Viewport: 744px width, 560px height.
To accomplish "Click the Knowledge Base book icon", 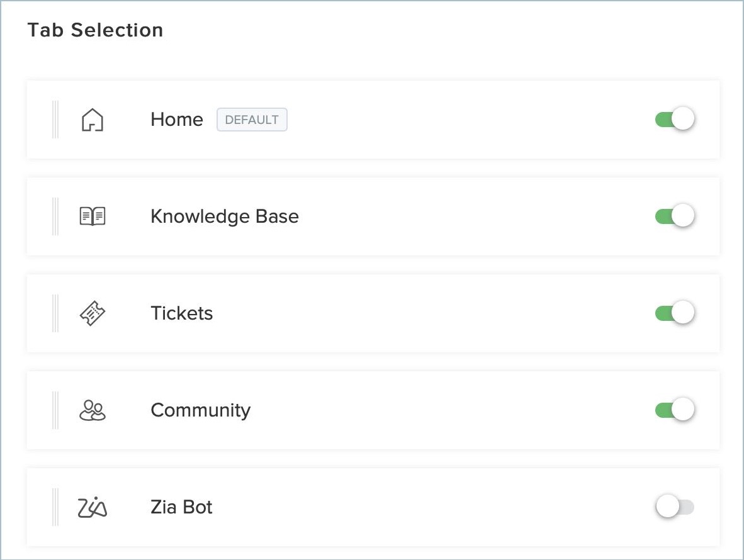I will [93, 216].
